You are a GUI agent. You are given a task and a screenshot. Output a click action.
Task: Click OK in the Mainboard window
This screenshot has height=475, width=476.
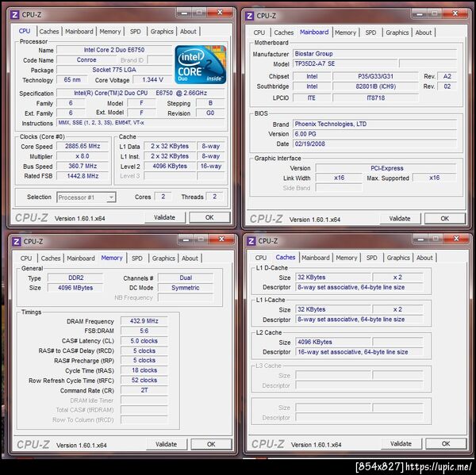(x=445, y=219)
